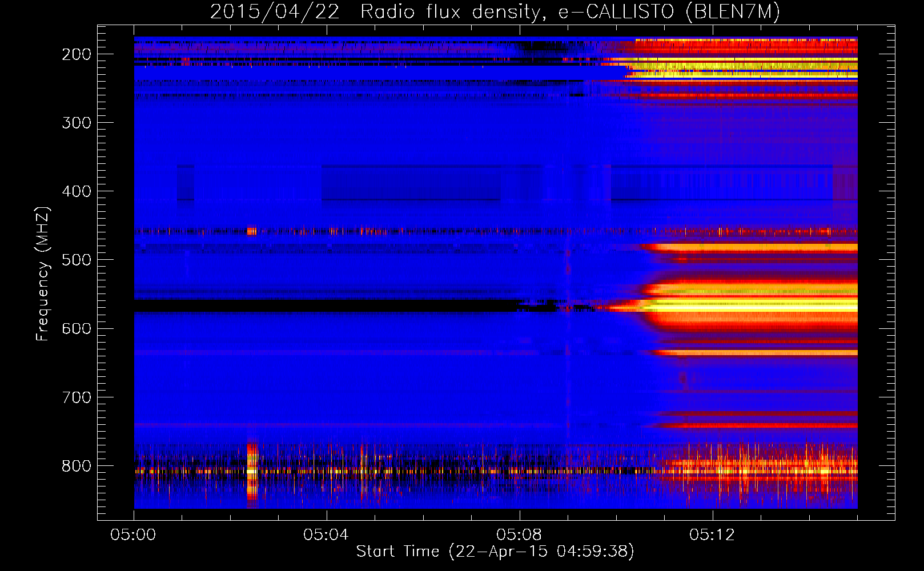Viewport: 924px width, 571px height.
Task: Click the 300 frequency tick label
Action: (77, 123)
